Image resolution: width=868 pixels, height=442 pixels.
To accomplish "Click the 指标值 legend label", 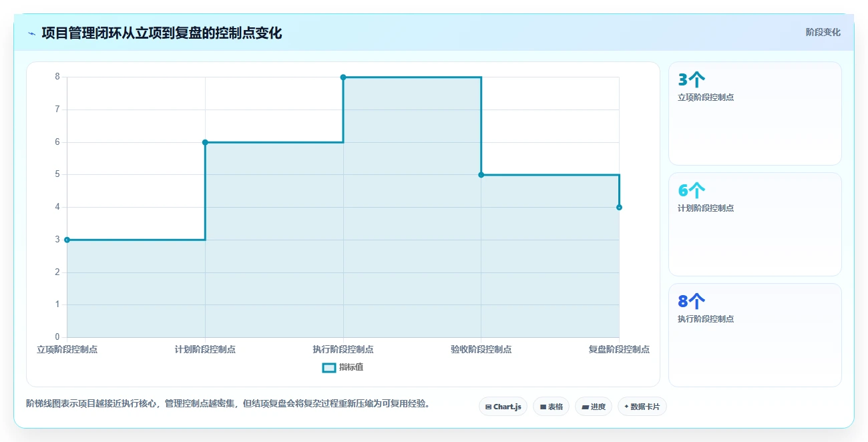I will [351, 367].
